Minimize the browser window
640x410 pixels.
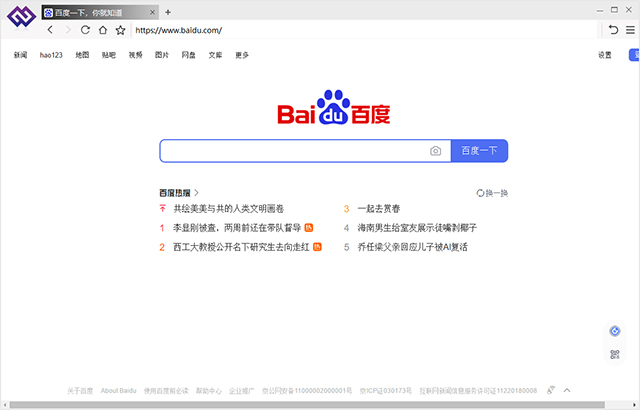tap(600, 10)
